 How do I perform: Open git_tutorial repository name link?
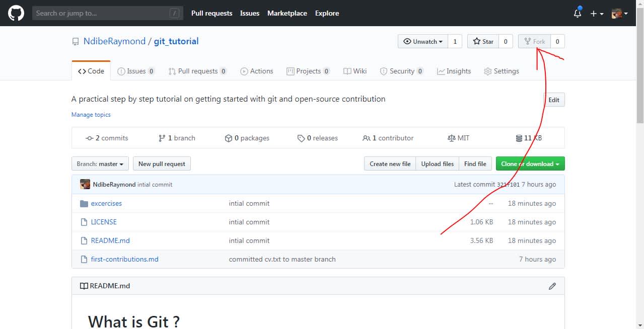(x=176, y=41)
